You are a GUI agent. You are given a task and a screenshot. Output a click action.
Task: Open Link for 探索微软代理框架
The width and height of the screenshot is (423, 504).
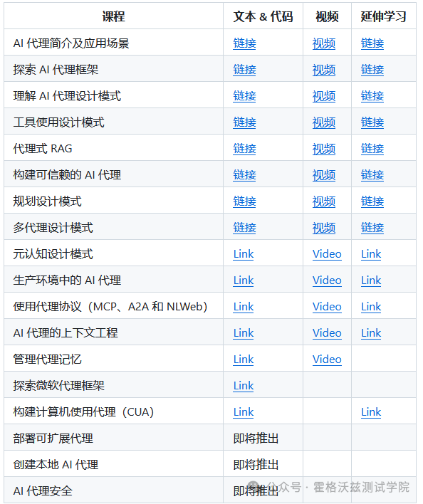tap(244, 386)
